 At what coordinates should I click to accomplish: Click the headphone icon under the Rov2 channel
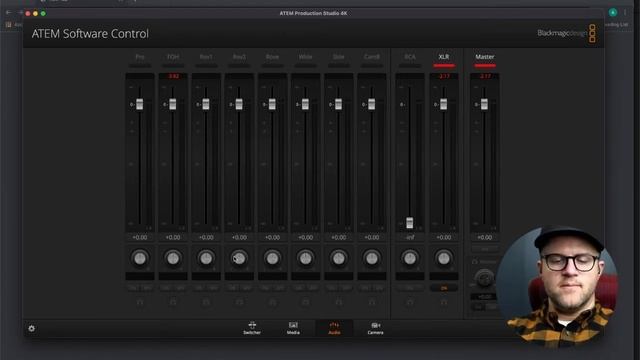239,302
